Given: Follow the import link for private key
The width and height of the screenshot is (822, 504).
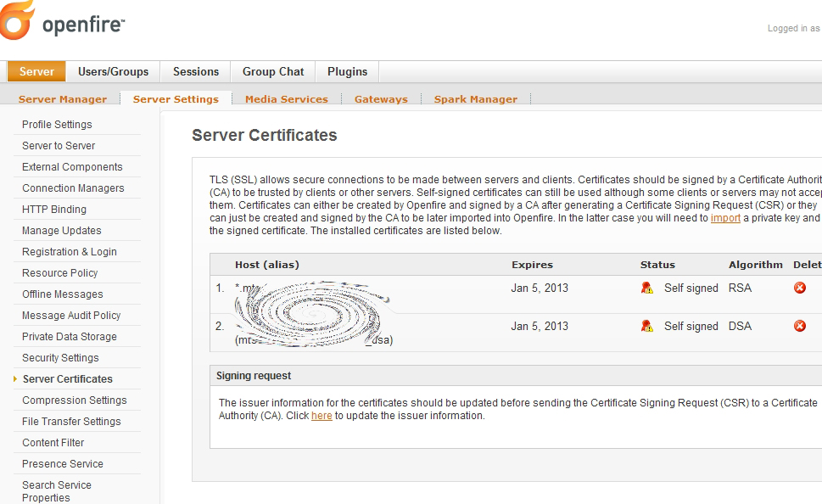Looking at the screenshot, I should pos(725,218).
